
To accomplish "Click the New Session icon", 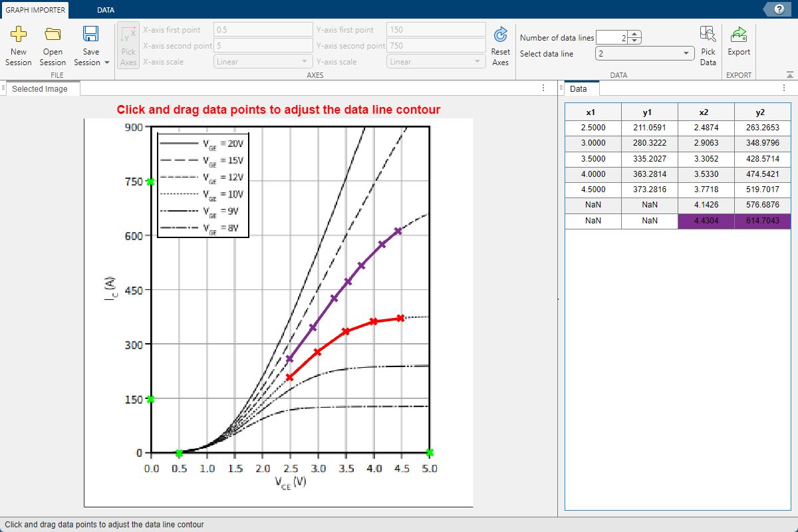I will [x=19, y=35].
